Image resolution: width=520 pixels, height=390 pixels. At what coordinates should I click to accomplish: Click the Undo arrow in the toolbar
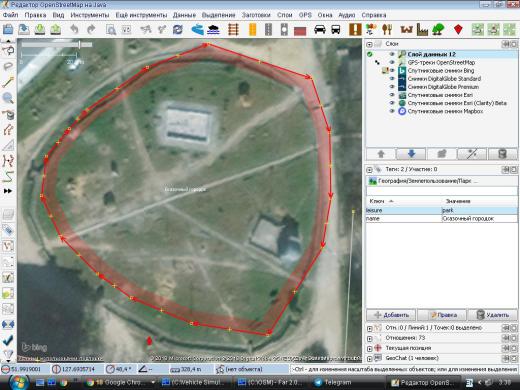point(74,30)
